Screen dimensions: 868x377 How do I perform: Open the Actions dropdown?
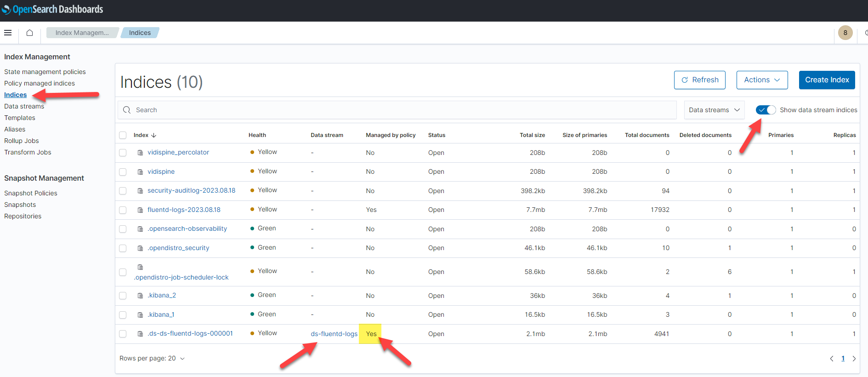[762, 80]
